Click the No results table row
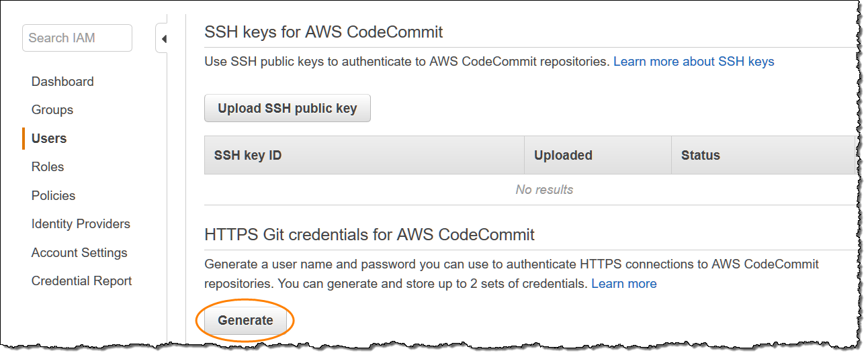The image size is (868, 355). pos(530,189)
